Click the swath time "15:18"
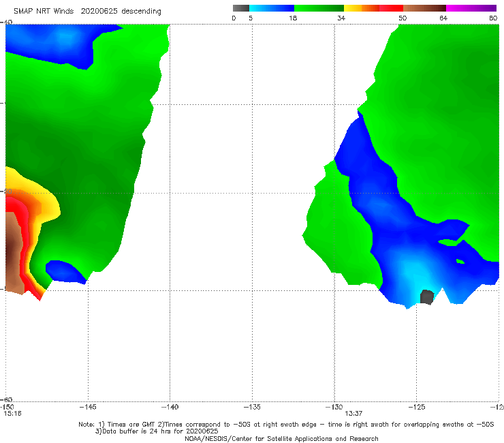 [x=12, y=414]
